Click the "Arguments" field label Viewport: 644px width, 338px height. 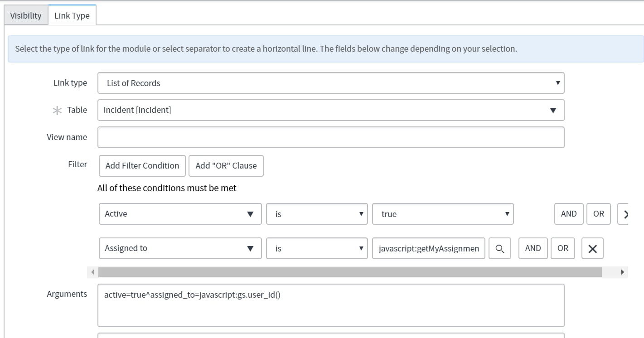[67, 294]
